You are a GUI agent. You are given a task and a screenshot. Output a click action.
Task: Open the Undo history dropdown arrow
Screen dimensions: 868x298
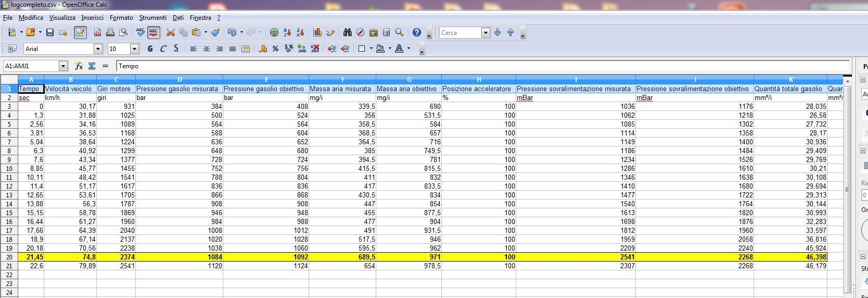(241, 32)
